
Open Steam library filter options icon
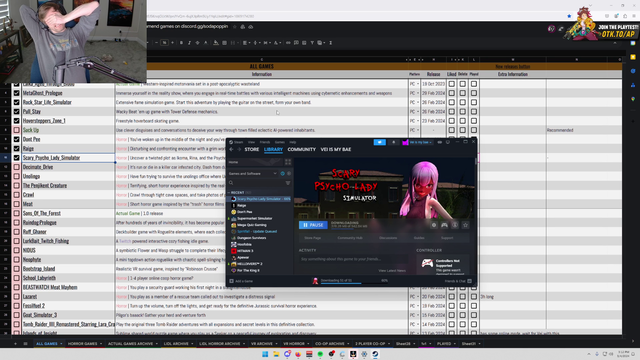[288, 183]
